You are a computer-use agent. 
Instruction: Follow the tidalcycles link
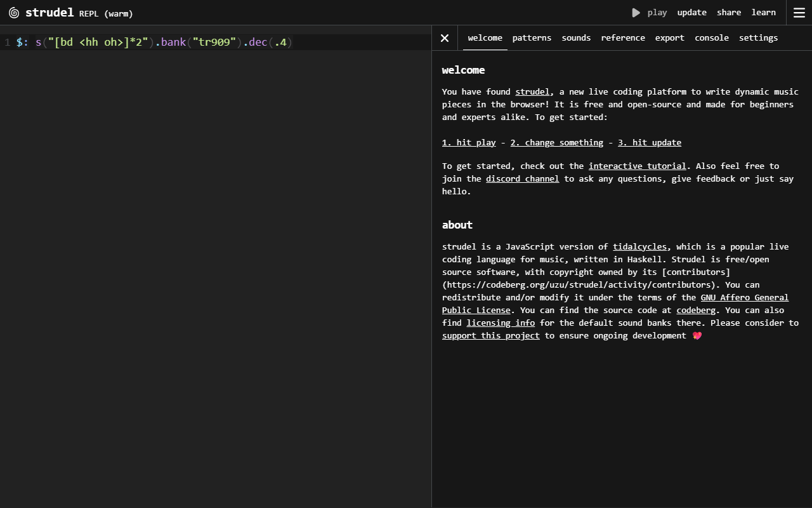640,247
